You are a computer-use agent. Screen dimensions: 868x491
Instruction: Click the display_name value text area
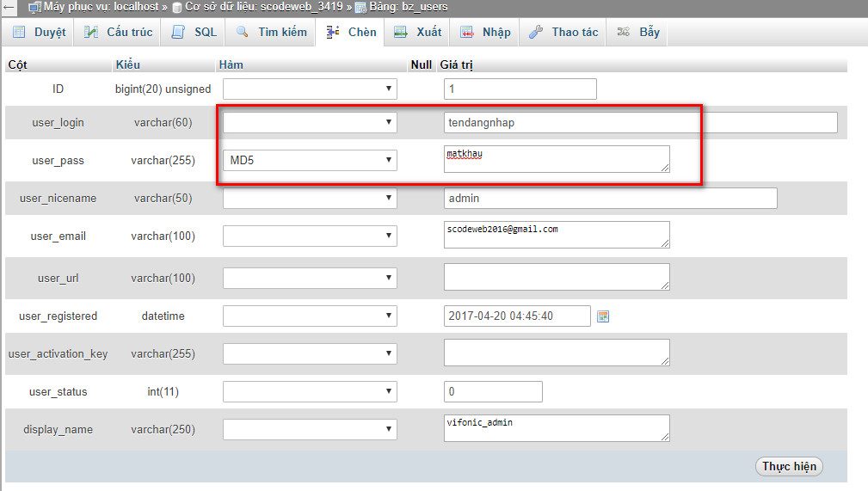tap(556, 428)
